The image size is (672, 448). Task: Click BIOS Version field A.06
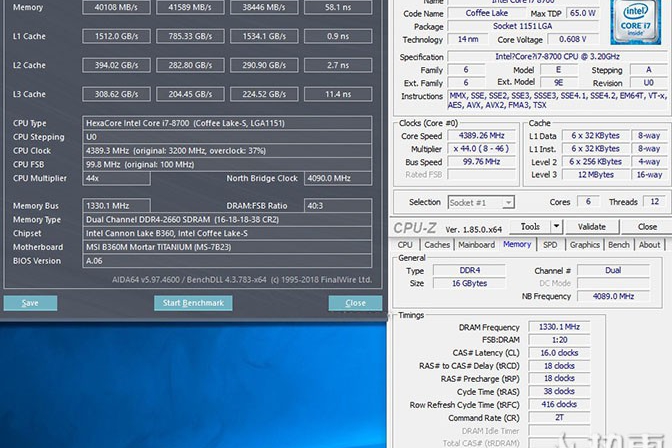point(227,261)
